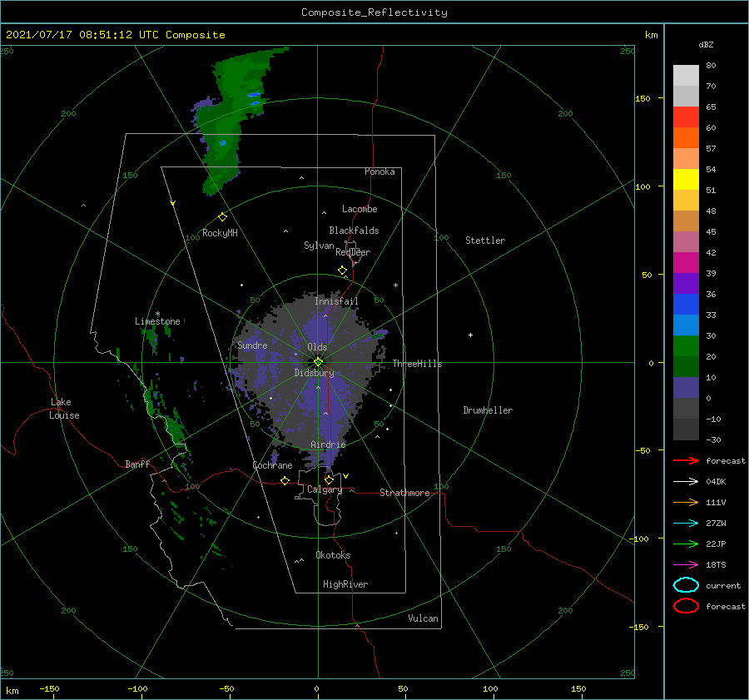
Task: Click the km unit label at top right
Action: (651, 35)
